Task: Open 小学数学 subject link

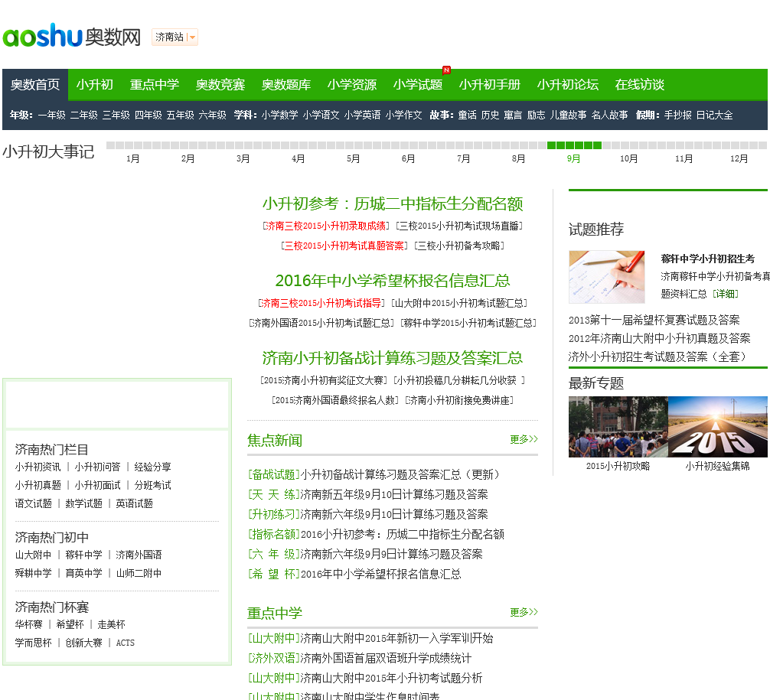Action: pyautogui.click(x=279, y=115)
